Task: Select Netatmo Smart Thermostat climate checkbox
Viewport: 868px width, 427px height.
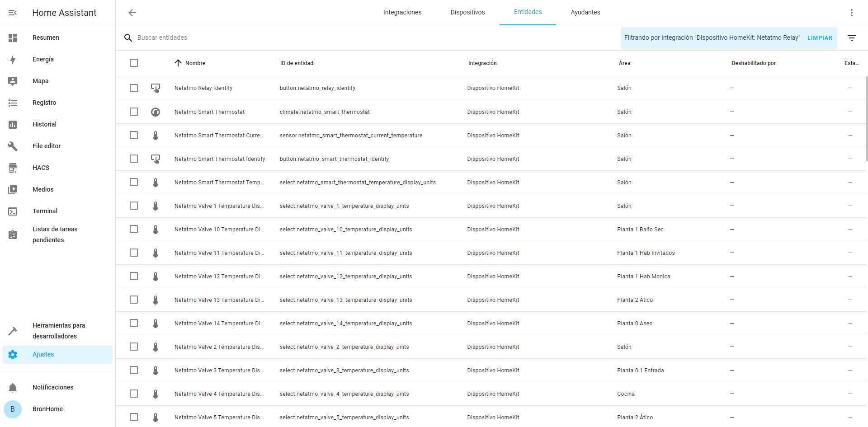Action: click(134, 112)
